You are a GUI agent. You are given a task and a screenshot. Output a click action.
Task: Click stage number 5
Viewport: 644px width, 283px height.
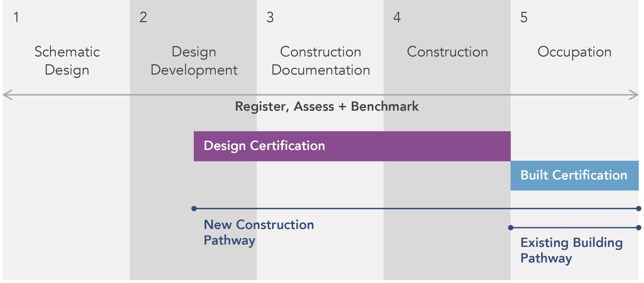coord(524,17)
